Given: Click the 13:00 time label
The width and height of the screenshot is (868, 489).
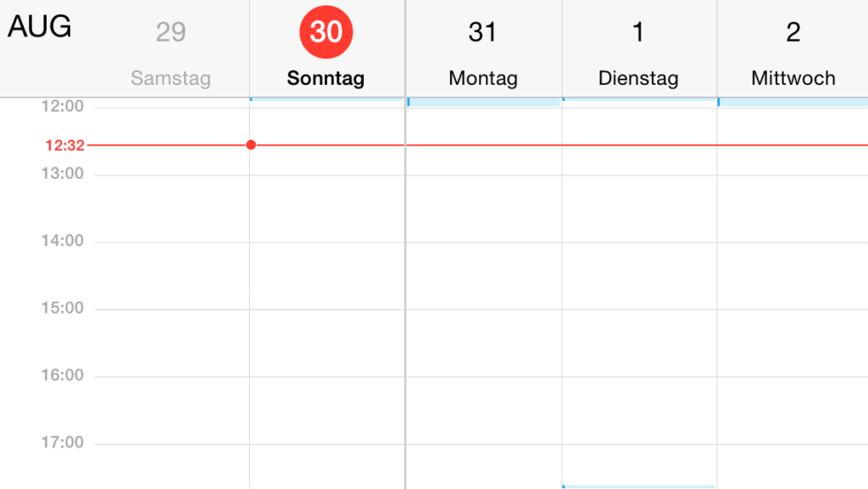Looking at the screenshot, I should pyautogui.click(x=63, y=174).
